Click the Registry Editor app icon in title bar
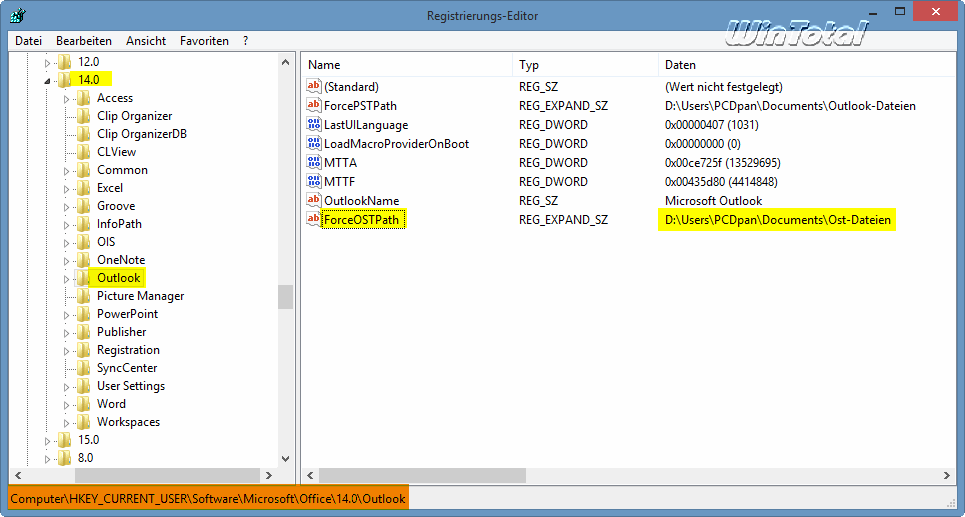 17,15
